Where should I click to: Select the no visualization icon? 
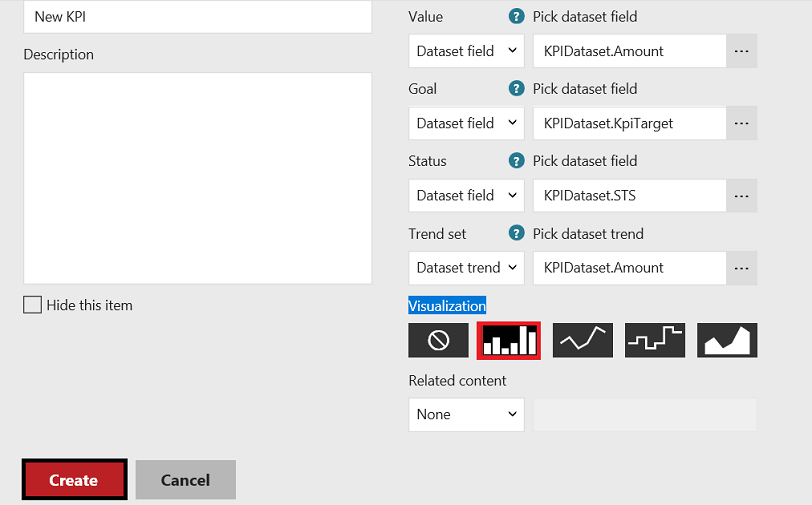coord(438,340)
